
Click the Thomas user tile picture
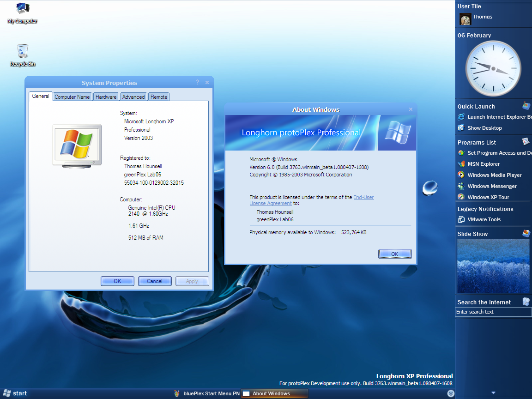pyautogui.click(x=465, y=19)
